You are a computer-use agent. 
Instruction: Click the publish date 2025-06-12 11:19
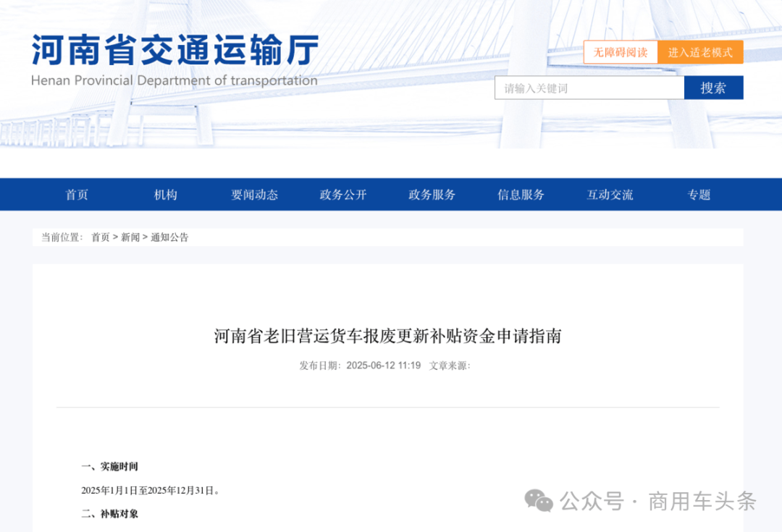384,366
